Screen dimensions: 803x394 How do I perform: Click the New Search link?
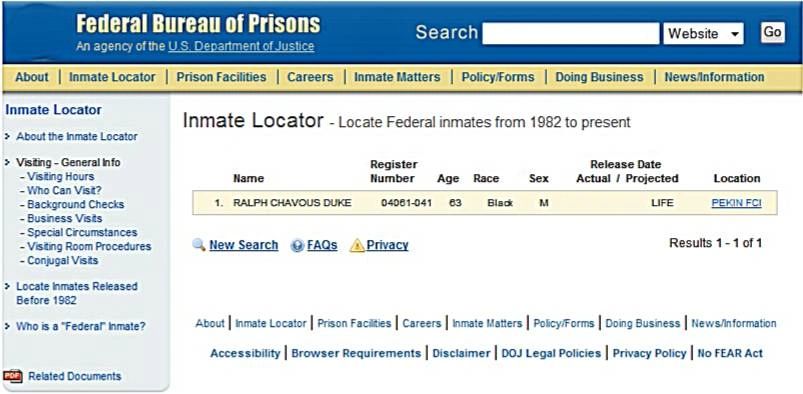244,245
